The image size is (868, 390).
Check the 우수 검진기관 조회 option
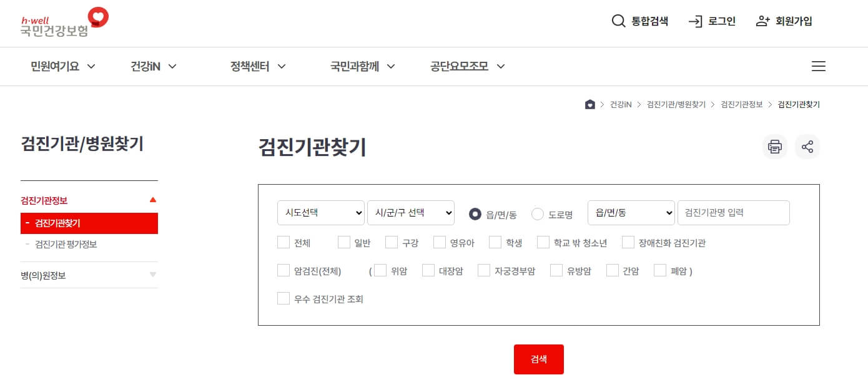coord(283,298)
